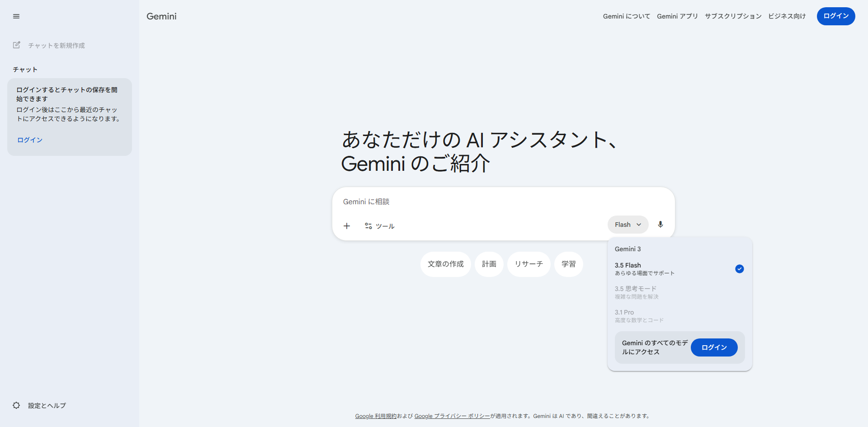The width and height of the screenshot is (868, 427).
Task: Click チャットを新規作成 label
Action: [x=57, y=46]
